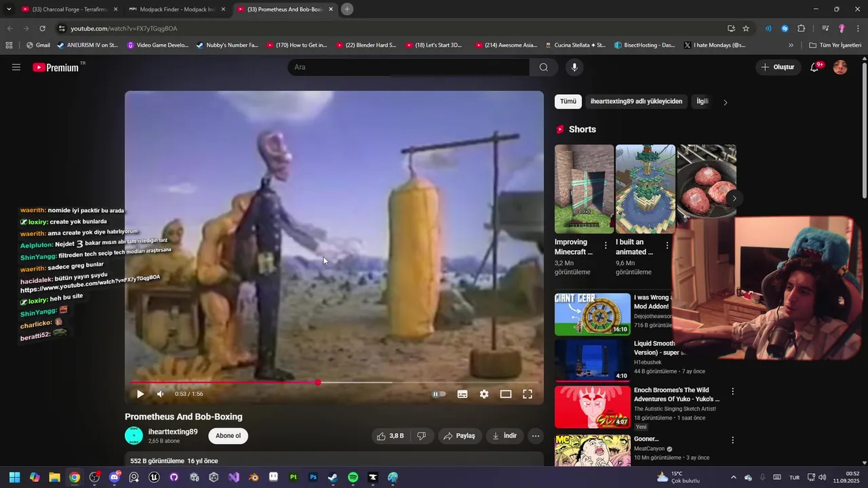Open the tab search dropdown arrow
The width and height of the screenshot is (868, 488).
pos(9,9)
